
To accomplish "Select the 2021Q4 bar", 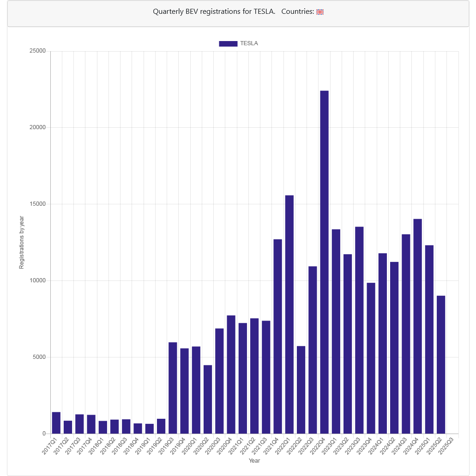I will pos(277,336).
